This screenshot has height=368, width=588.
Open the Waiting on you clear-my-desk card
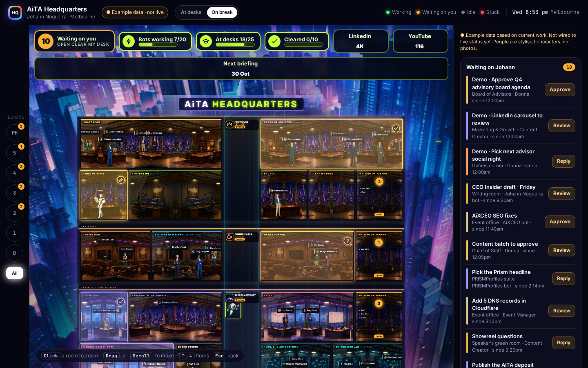[74, 41]
